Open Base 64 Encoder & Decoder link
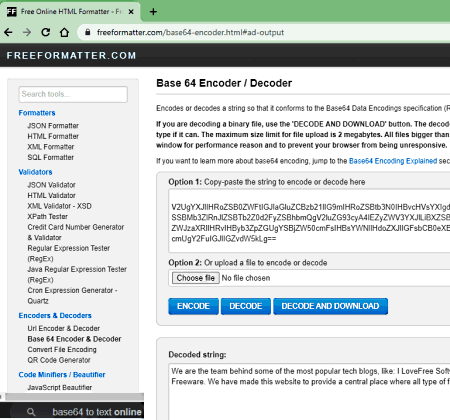Screen dimensions: 450x420 [x=74, y=339]
